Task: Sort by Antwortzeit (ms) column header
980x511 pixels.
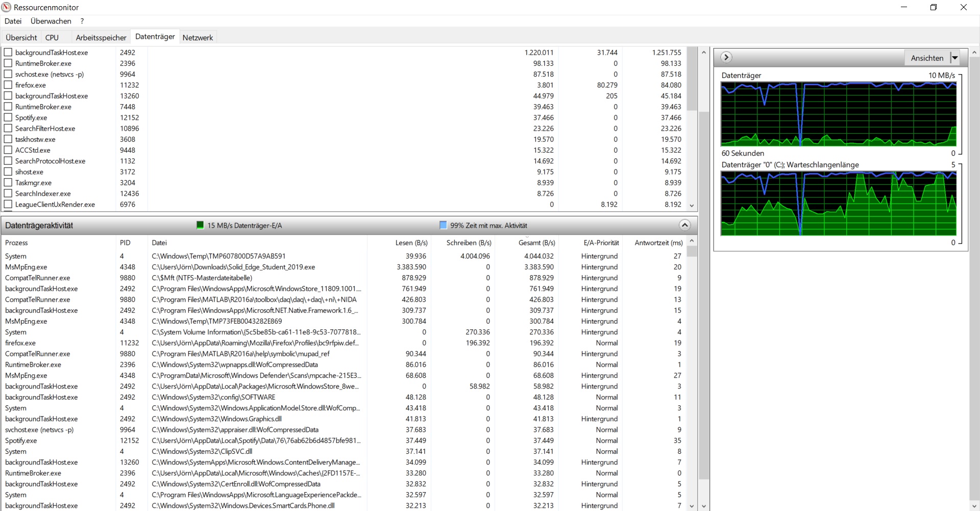Action: 654,243
